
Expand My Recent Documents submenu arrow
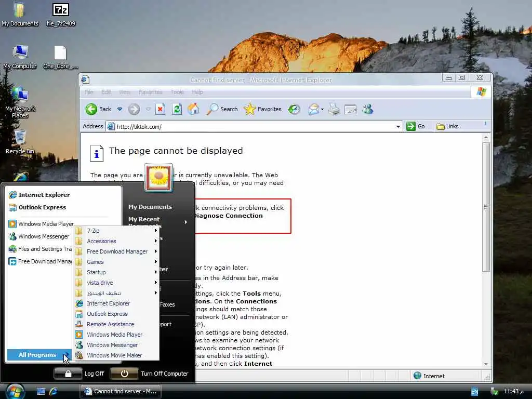tap(185, 222)
